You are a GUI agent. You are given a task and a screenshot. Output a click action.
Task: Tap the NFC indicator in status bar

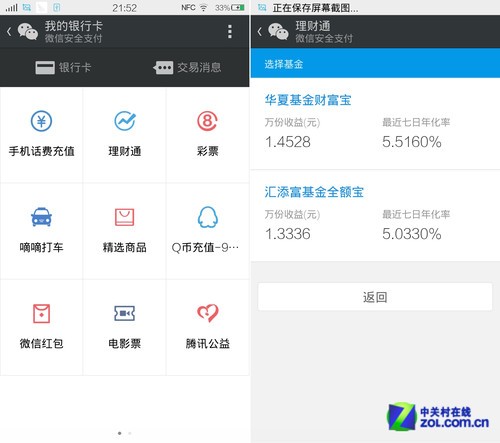tap(188, 7)
